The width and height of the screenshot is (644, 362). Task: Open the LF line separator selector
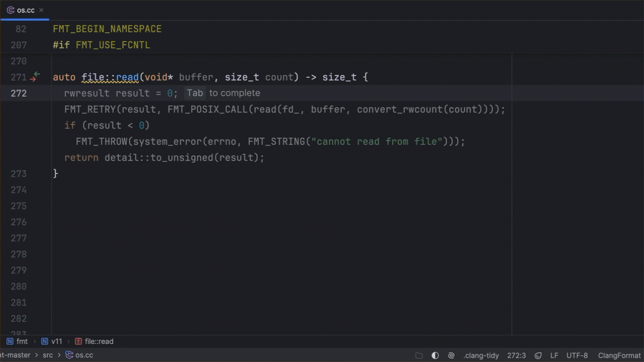[554, 355]
